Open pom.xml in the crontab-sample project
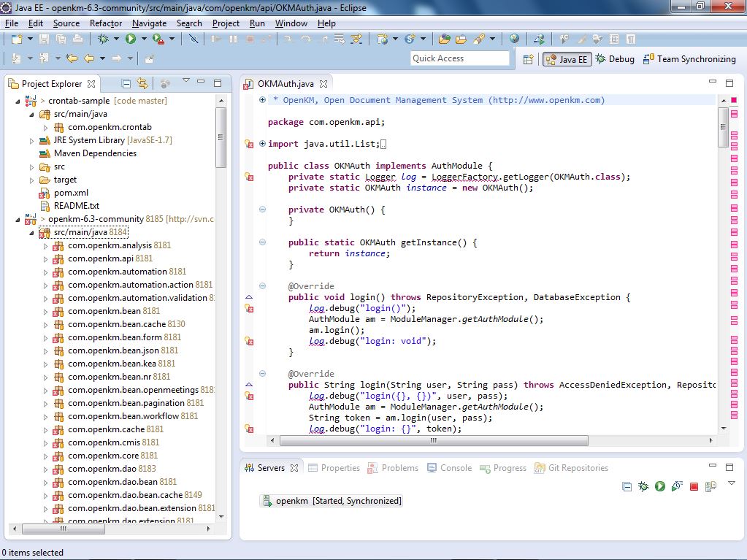This screenshot has width=747, height=560. [71, 193]
